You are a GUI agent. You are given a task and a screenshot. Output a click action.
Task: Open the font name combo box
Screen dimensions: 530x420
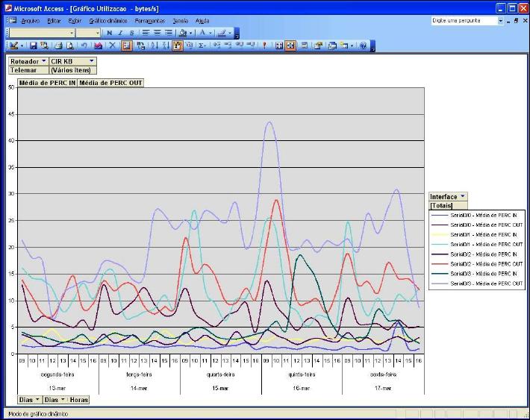coord(42,33)
